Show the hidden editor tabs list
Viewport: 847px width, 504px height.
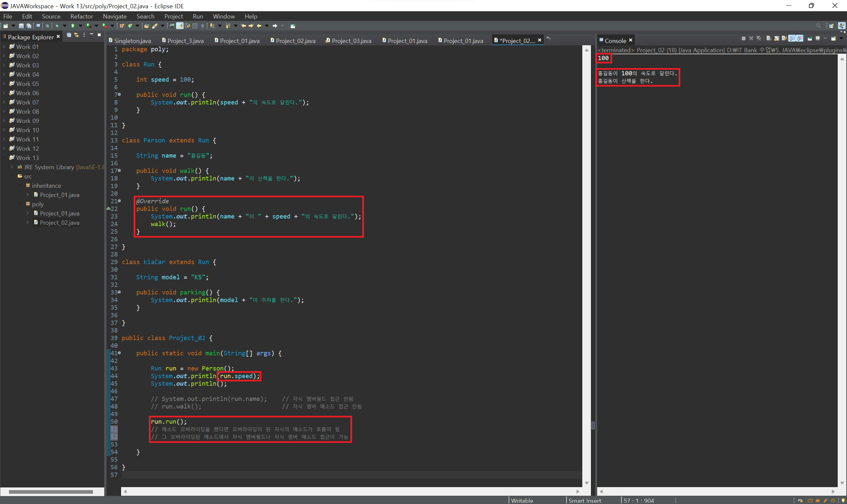(548, 38)
